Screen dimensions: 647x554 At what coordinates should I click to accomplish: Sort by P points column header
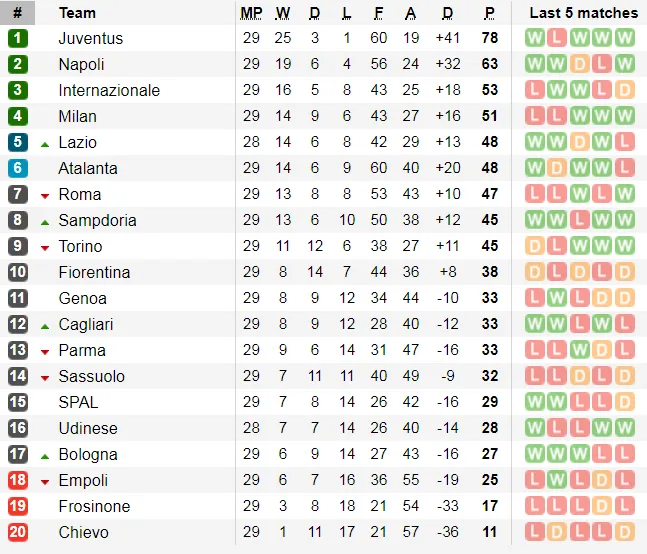(489, 13)
